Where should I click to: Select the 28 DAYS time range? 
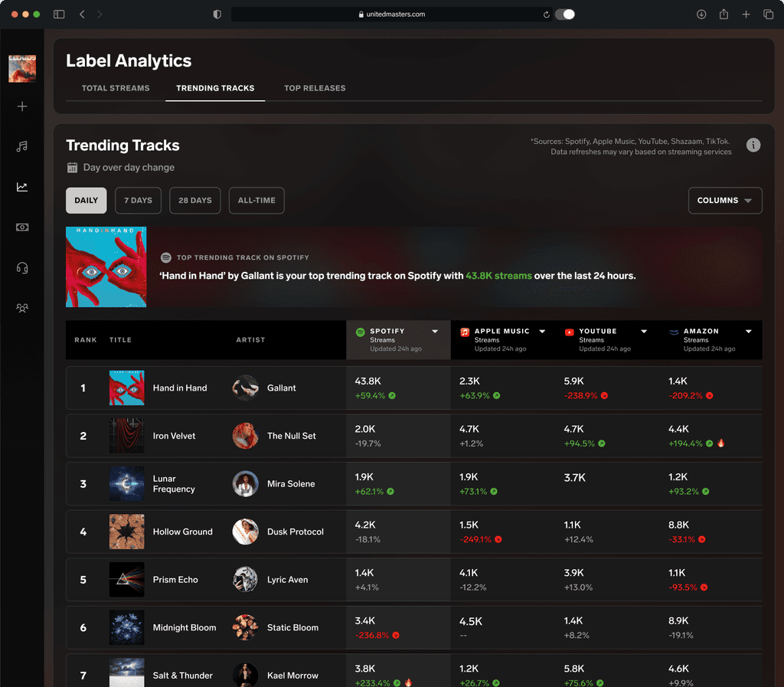click(195, 201)
